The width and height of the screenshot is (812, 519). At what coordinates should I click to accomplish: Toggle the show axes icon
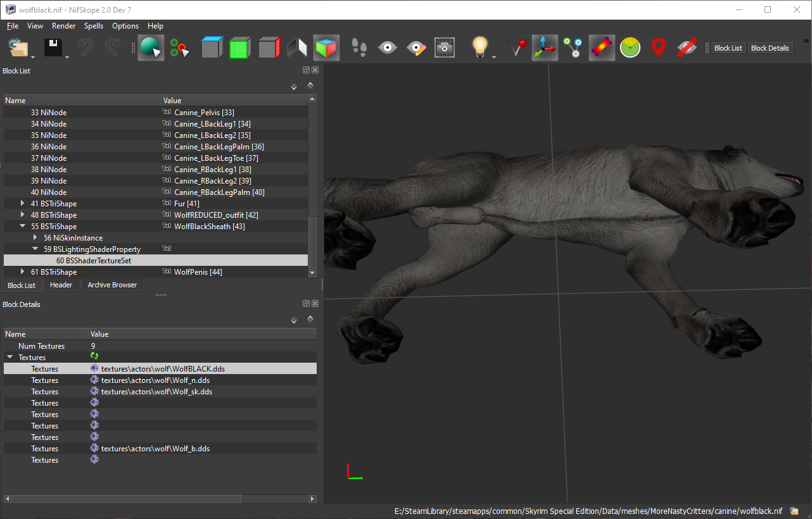click(x=545, y=47)
